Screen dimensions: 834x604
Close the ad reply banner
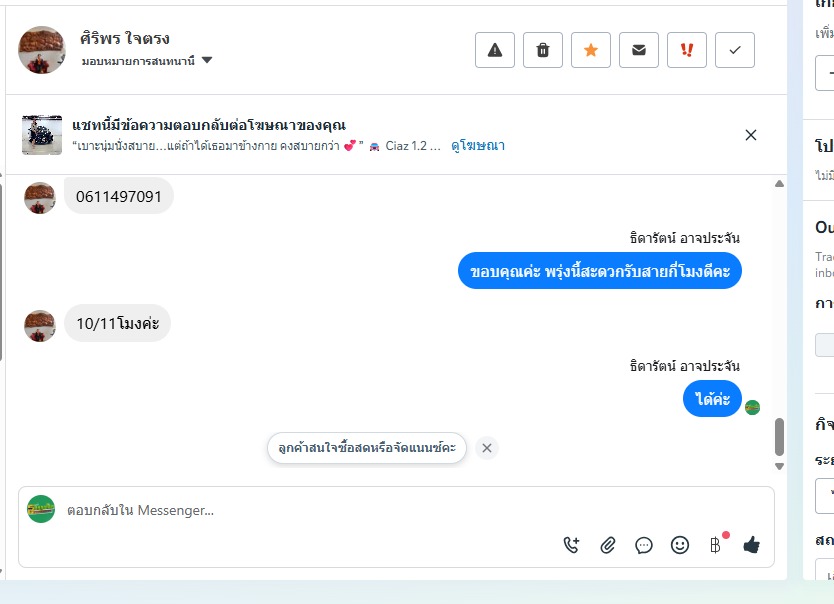pos(751,135)
